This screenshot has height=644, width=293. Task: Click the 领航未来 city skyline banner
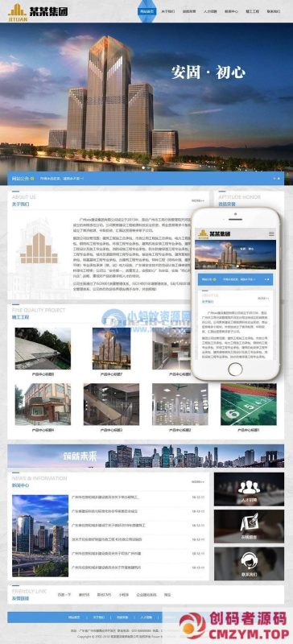click(146, 456)
